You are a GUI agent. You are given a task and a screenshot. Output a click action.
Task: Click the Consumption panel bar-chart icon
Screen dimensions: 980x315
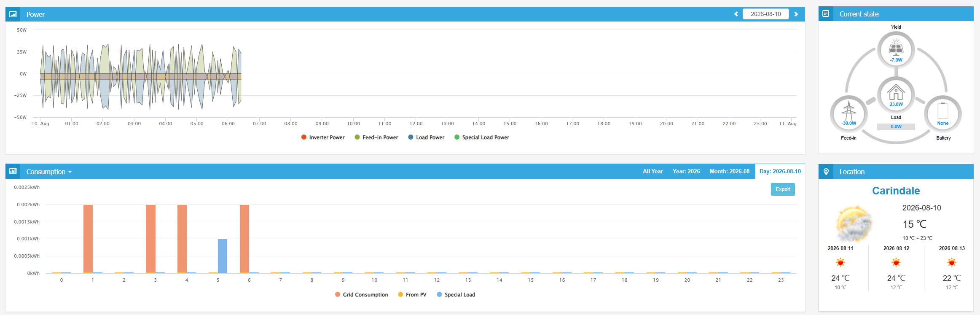(x=13, y=171)
